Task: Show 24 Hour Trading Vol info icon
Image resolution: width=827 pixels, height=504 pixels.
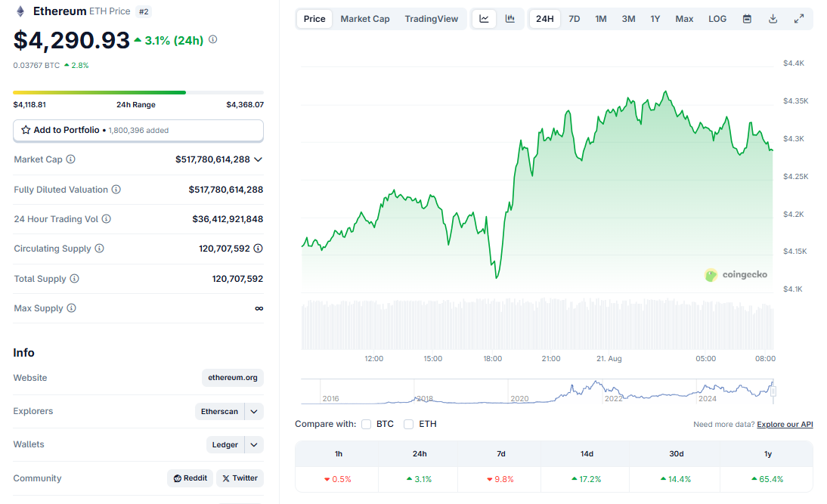Action: [x=107, y=219]
